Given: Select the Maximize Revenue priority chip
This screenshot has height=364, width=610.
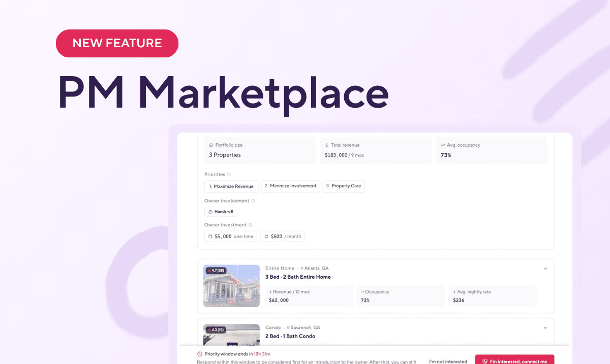Looking at the screenshot, I should (x=231, y=186).
